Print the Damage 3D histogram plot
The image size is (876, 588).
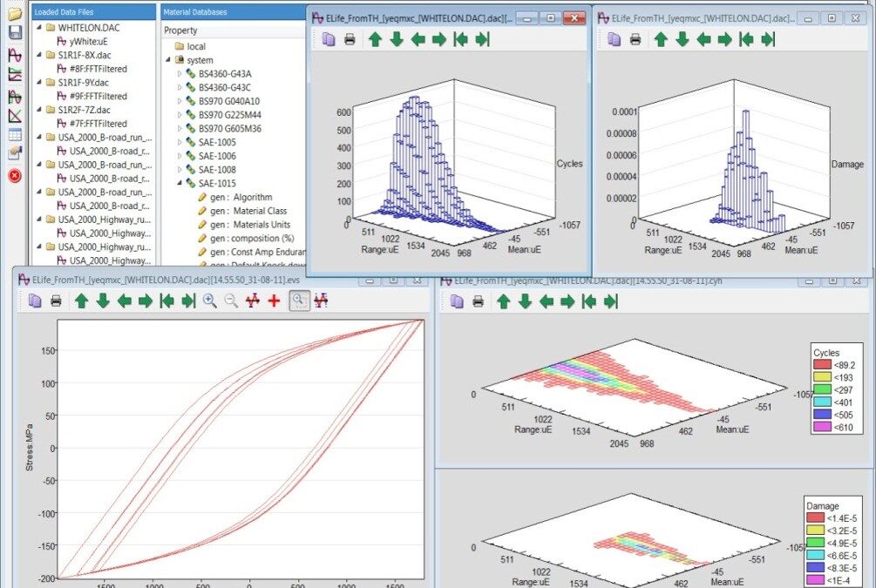[x=635, y=39]
